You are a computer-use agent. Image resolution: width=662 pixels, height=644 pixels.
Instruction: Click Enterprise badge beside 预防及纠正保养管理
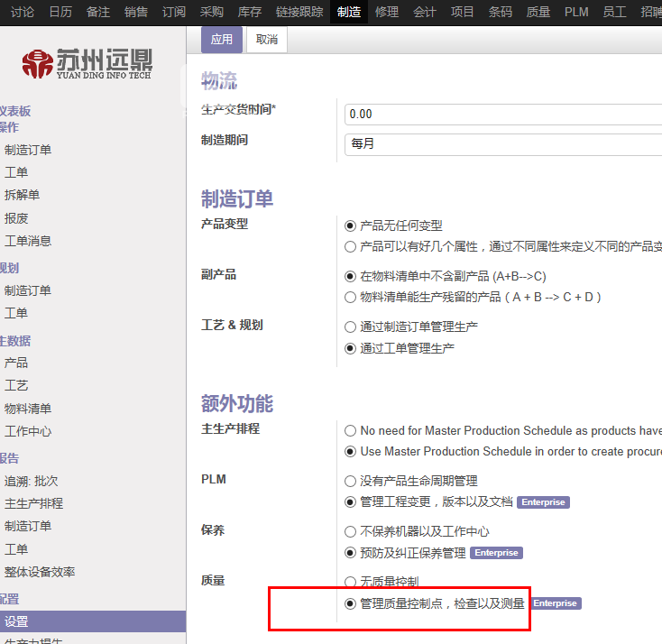[496, 553]
